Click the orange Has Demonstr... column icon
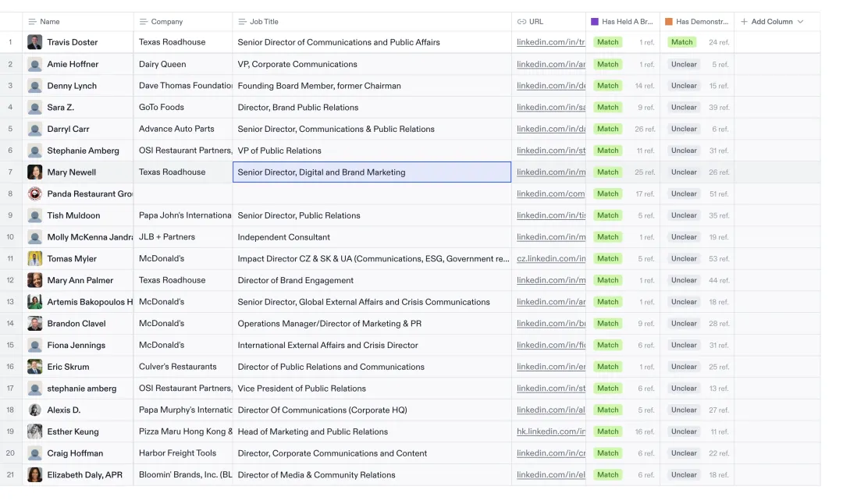843x504 pixels. pos(669,22)
